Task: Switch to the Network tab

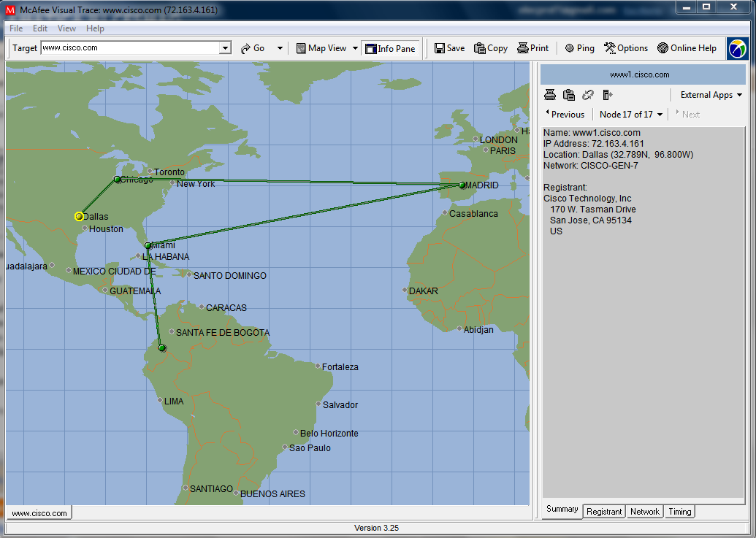Action: (x=645, y=512)
